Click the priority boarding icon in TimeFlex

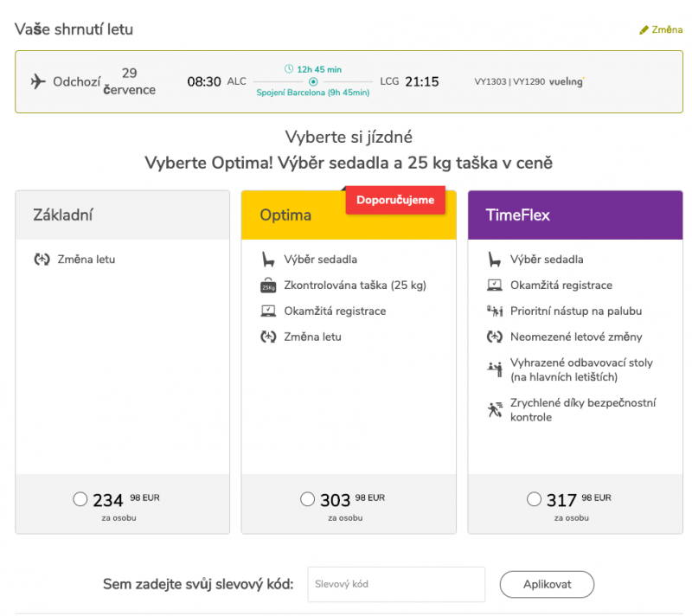coord(495,311)
